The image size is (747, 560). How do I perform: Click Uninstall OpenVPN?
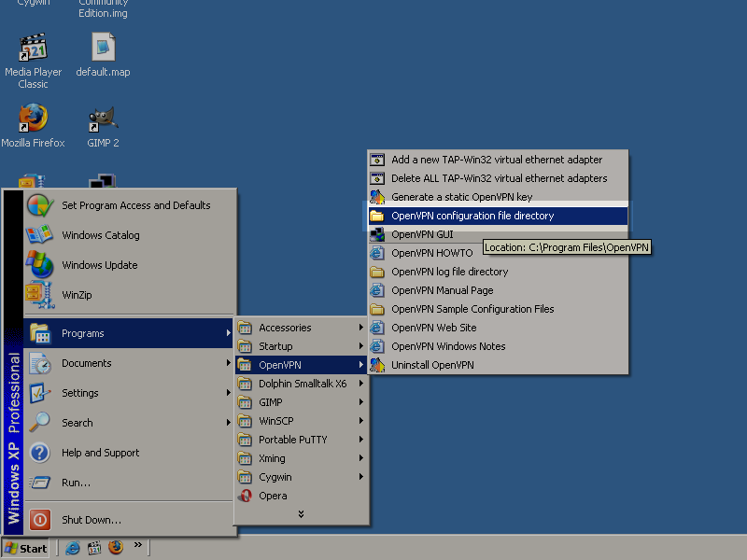pos(498,365)
